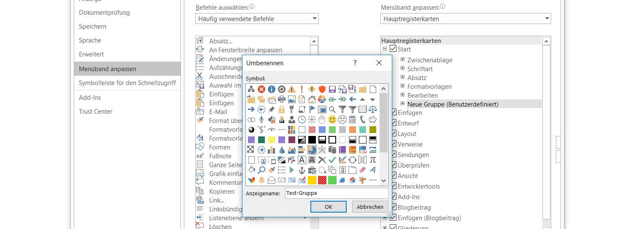Uncheck the Überprüfen checkbox
The image size is (644, 229).
click(394, 165)
